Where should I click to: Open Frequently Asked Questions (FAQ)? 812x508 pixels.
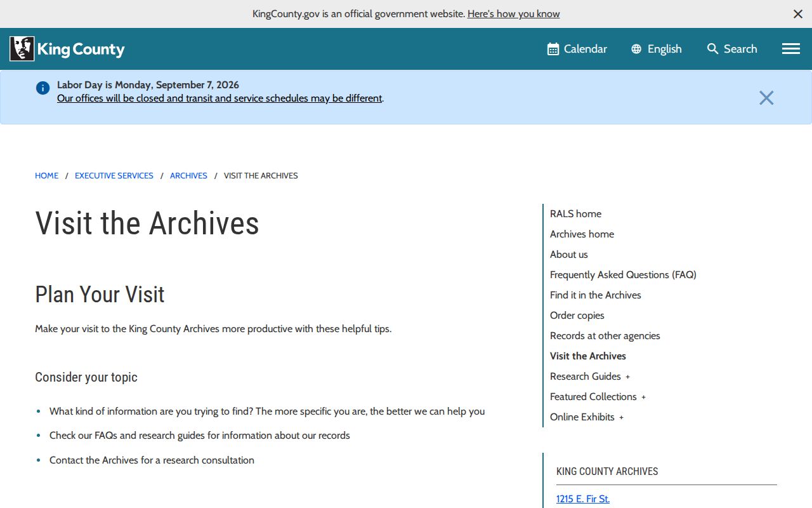pos(623,275)
